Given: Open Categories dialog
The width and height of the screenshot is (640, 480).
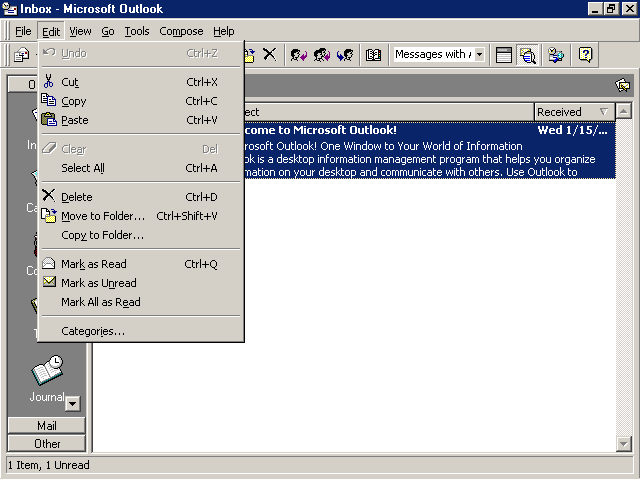Looking at the screenshot, I should coord(141,331).
